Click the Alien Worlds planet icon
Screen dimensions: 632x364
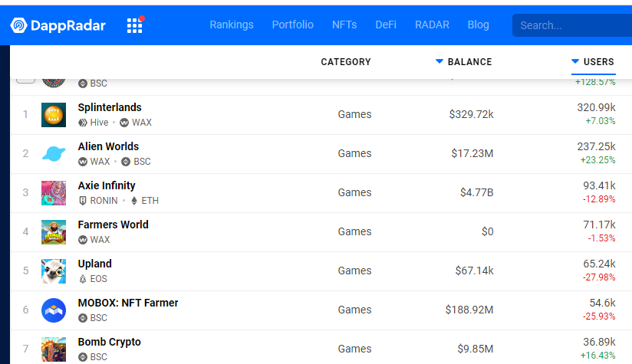[54, 154]
